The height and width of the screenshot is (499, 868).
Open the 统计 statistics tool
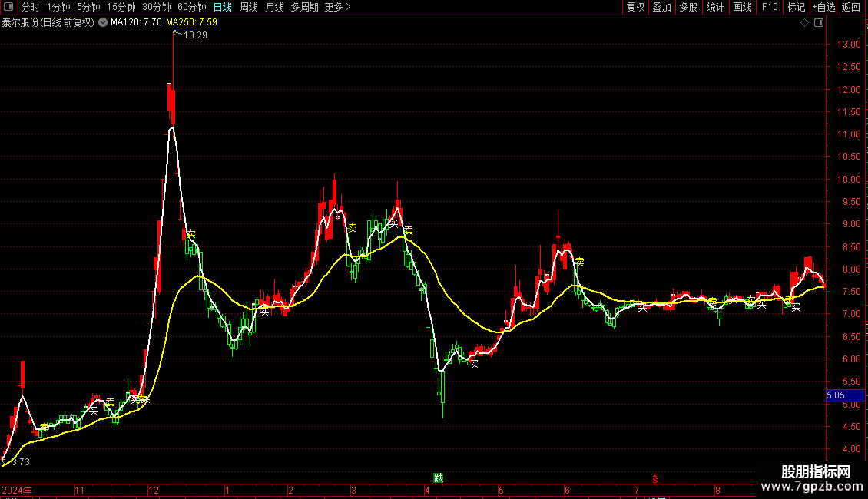pyautogui.click(x=715, y=7)
